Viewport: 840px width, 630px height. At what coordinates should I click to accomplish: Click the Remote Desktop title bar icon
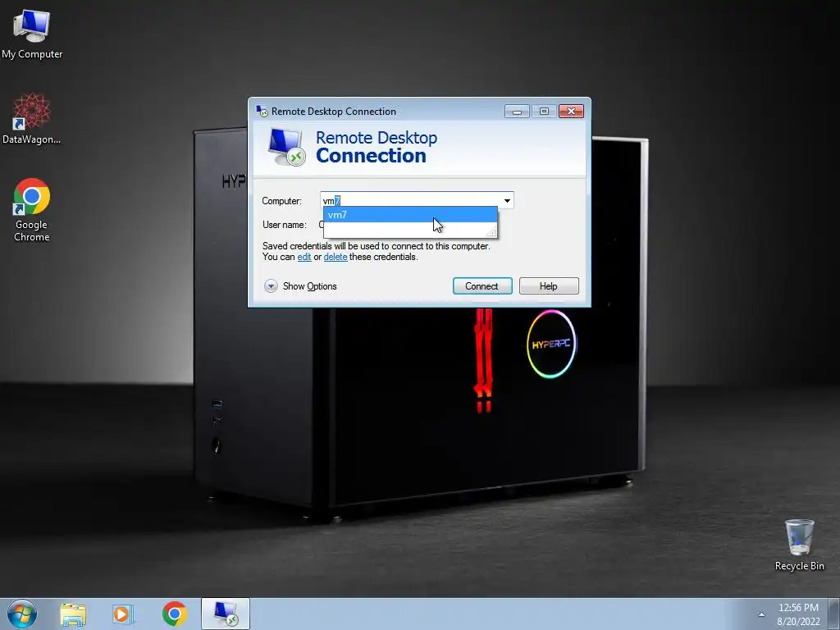click(262, 112)
